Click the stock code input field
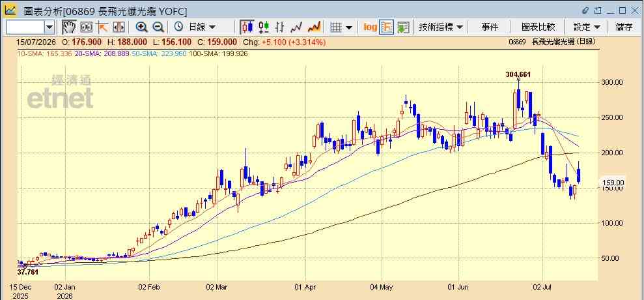The width and height of the screenshot is (644, 300). tap(25, 27)
